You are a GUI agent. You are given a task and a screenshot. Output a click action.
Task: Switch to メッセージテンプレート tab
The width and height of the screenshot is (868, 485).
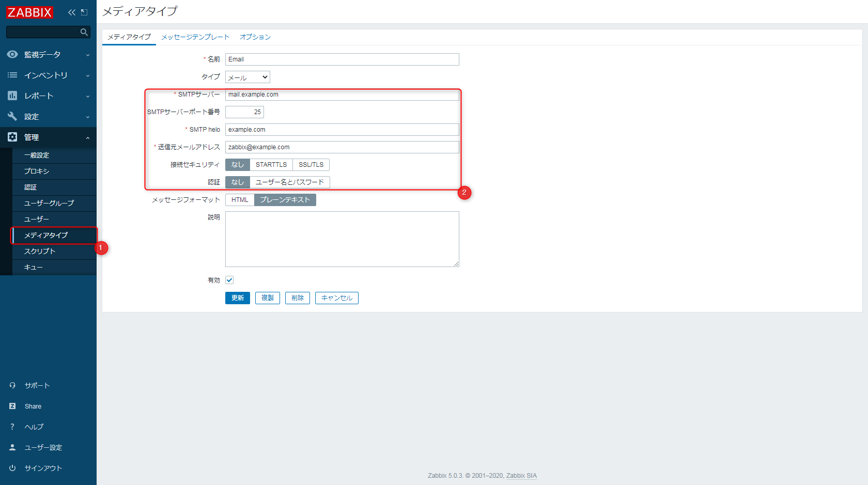click(195, 37)
